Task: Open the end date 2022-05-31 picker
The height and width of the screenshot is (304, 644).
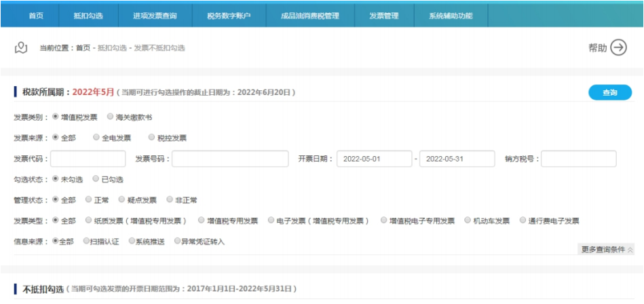Action: [x=457, y=159]
